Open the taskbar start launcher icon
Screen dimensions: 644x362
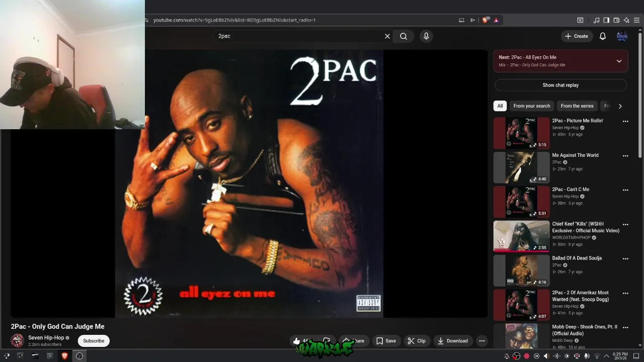[x=7, y=356]
